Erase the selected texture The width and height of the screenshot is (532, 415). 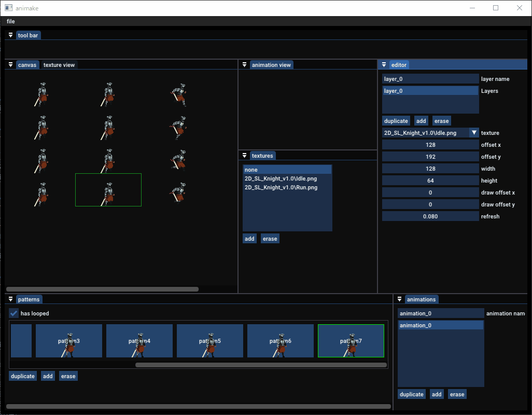pos(270,239)
